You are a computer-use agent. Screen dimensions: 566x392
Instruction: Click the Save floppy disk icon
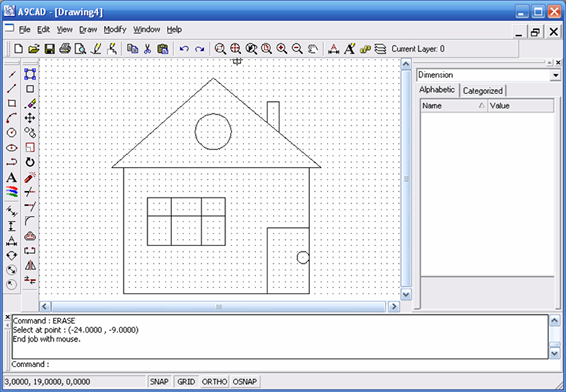pos(50,49)
